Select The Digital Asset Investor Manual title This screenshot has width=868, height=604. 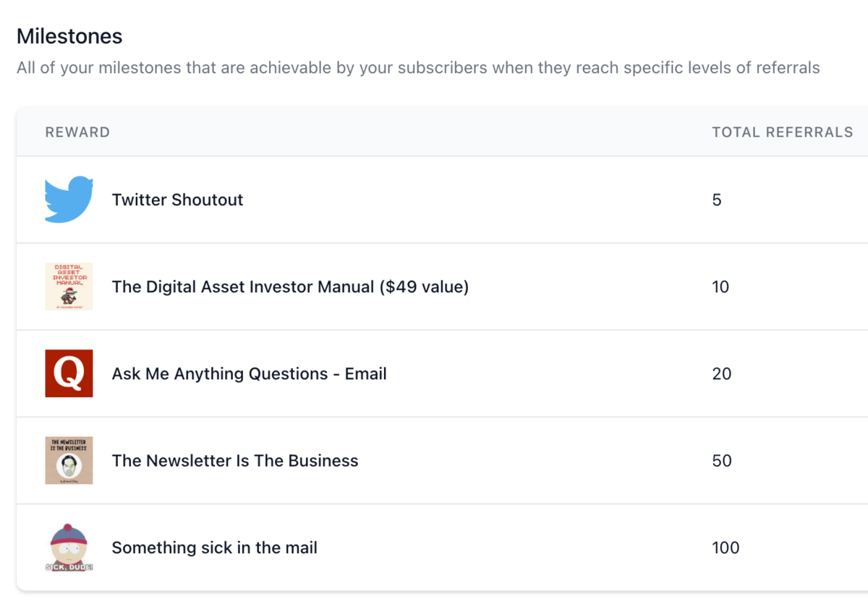(x=242, y=286)
